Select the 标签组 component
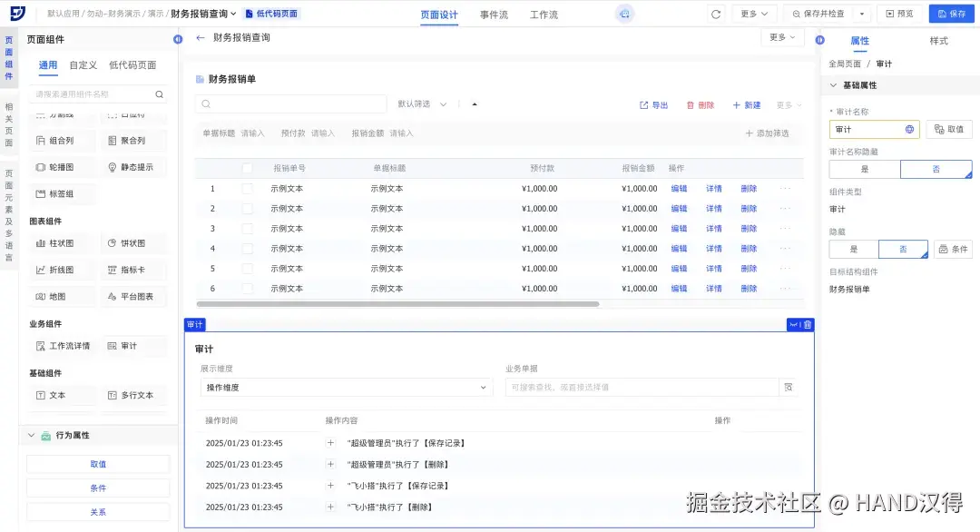Image resolution: width=980 pixels, height=532 pixels. click(62, 193)
